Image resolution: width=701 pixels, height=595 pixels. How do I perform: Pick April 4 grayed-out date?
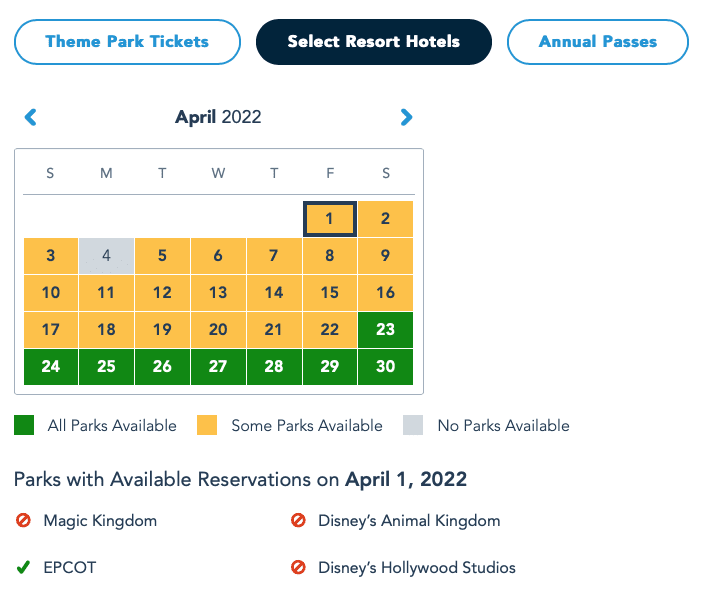pos(106,255)
